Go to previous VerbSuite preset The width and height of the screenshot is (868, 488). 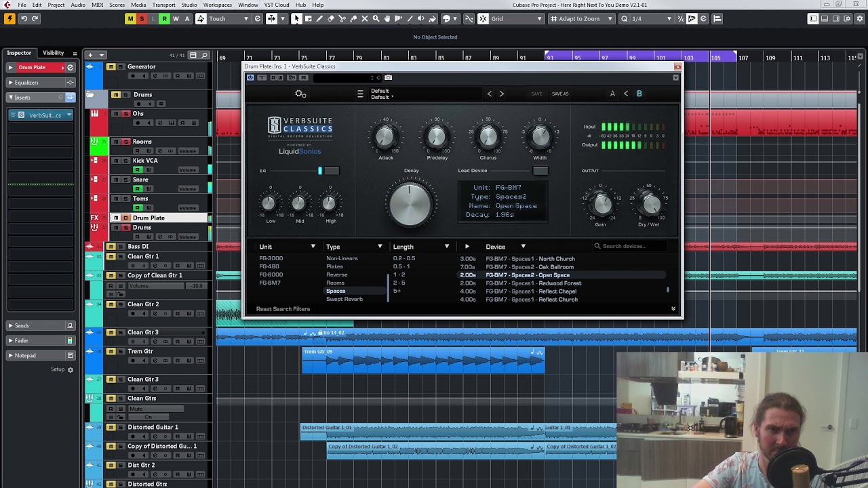pyautogui.click(x=490, y=94)
